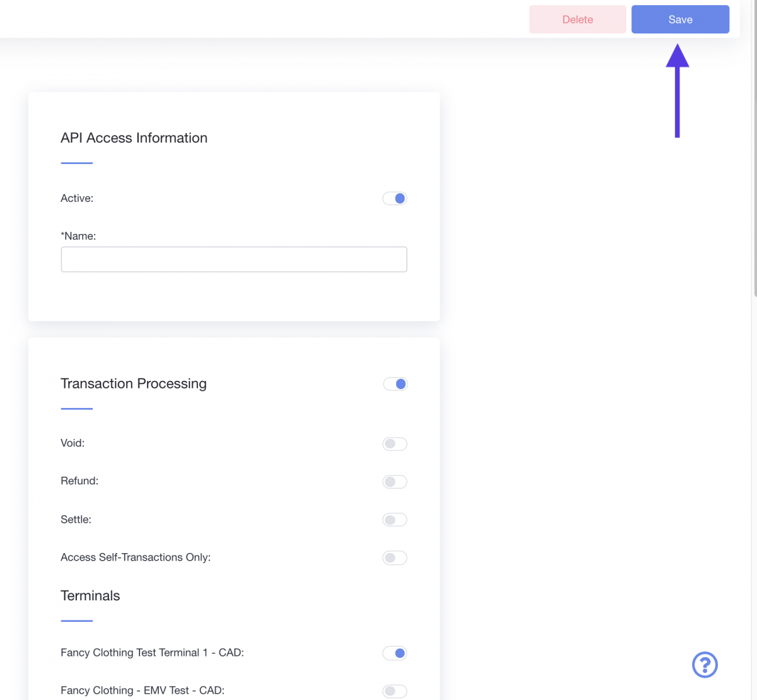Click the Delete button
The height and width of the screenshot is (700, 757).
[x=577, y=20]
